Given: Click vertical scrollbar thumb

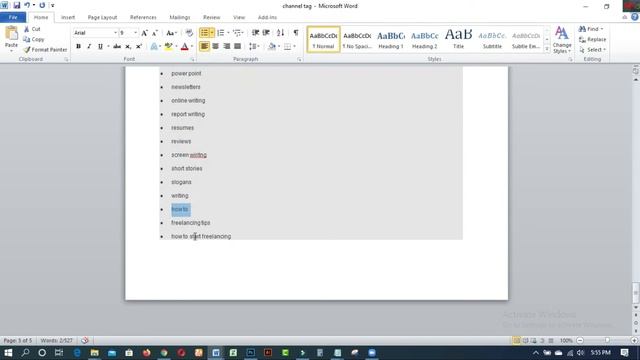Looking at the screenshot, I should coord(636,293).
